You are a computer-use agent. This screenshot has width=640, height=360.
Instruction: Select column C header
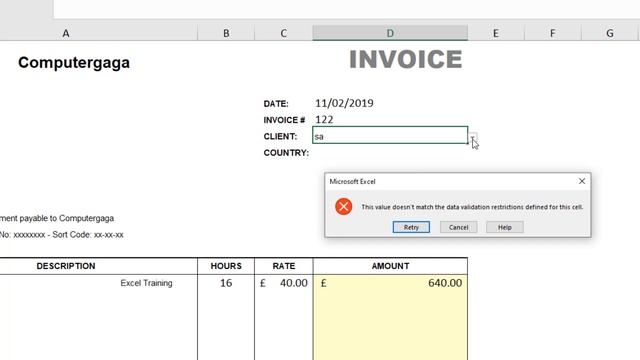[284, 33]
